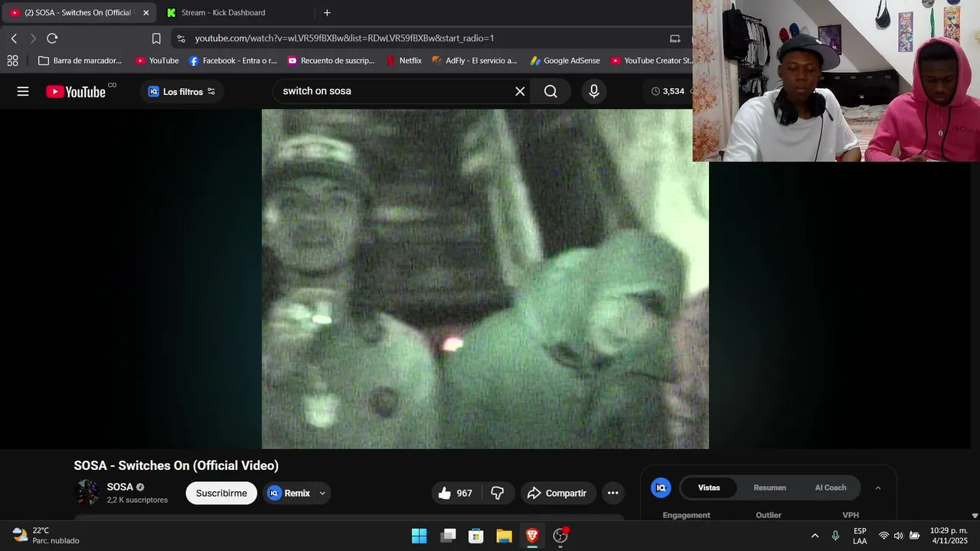The image size is (980, 551).
Task: Open the Google AdSense bookmark
Action: [567, 60]
